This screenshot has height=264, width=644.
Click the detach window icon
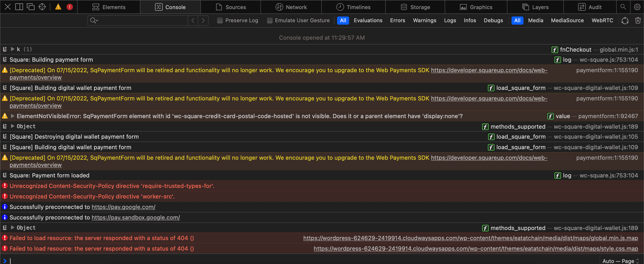30,7
